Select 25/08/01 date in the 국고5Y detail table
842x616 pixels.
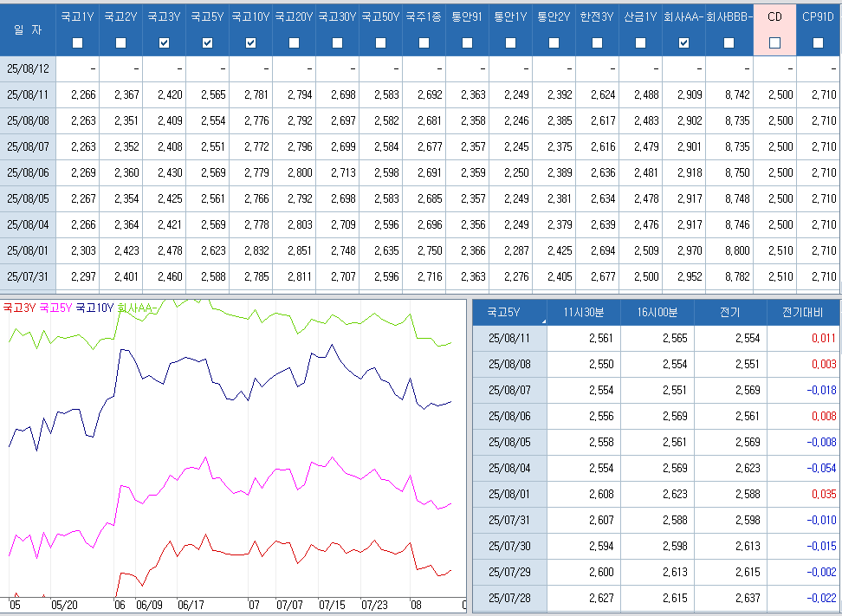click(x=509, y=495)
